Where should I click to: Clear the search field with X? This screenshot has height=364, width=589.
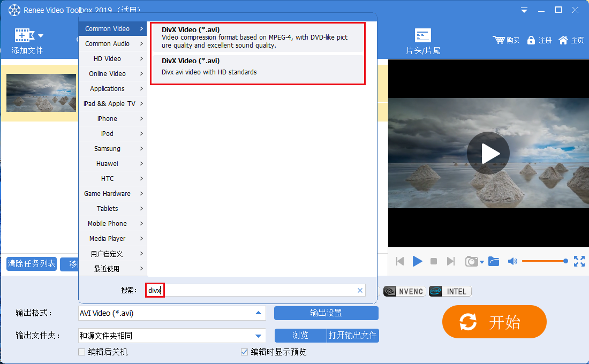tap(360, 290)
